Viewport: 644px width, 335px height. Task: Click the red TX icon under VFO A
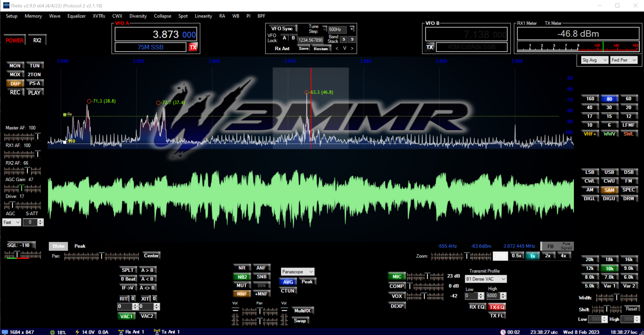(193, 47)
